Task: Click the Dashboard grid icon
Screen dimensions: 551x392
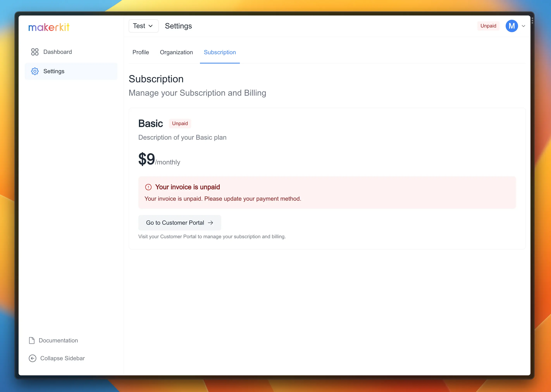Action: tap(35, 52)
